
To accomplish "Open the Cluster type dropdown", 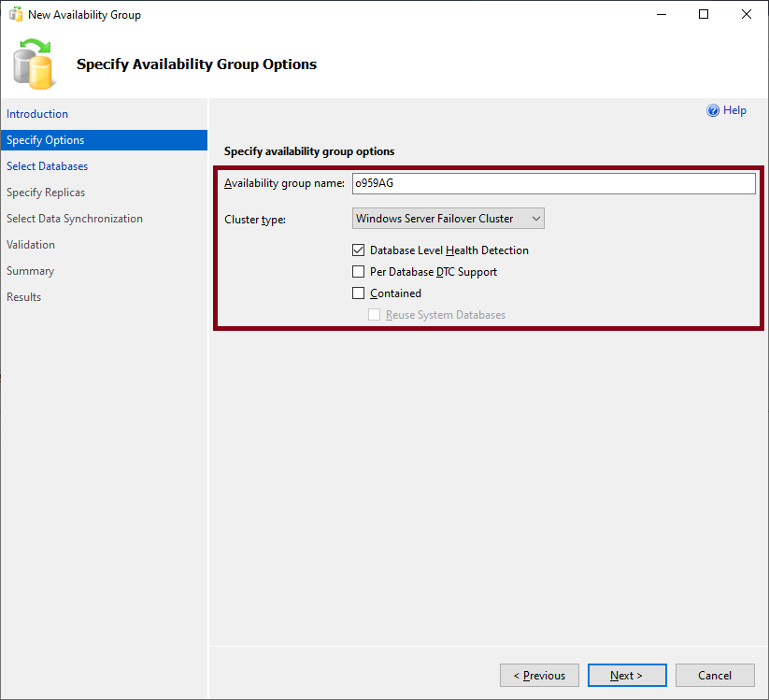I will (x=449, y=219).
